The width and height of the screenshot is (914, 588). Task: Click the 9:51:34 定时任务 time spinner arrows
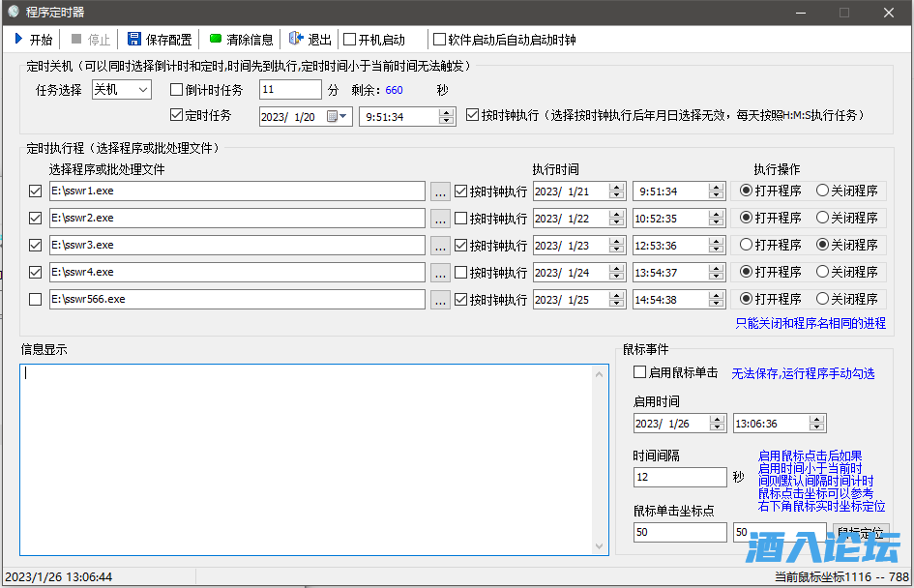point(446,117)
